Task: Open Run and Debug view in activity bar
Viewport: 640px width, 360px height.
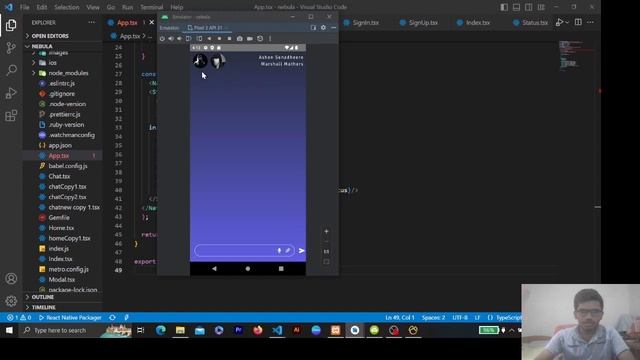Action: [x=11, y=93]
